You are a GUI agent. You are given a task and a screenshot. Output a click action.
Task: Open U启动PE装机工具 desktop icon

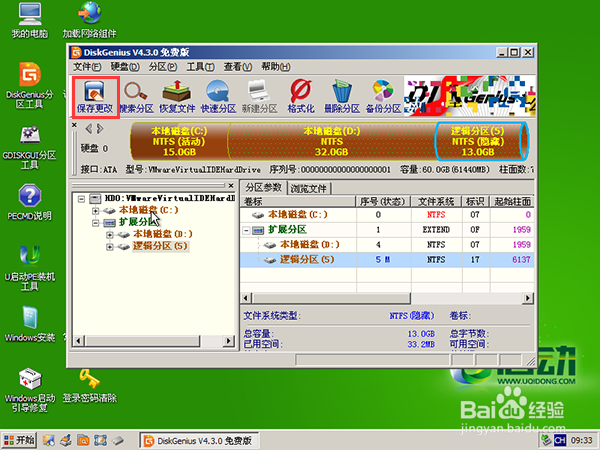(x=29, y=268)
